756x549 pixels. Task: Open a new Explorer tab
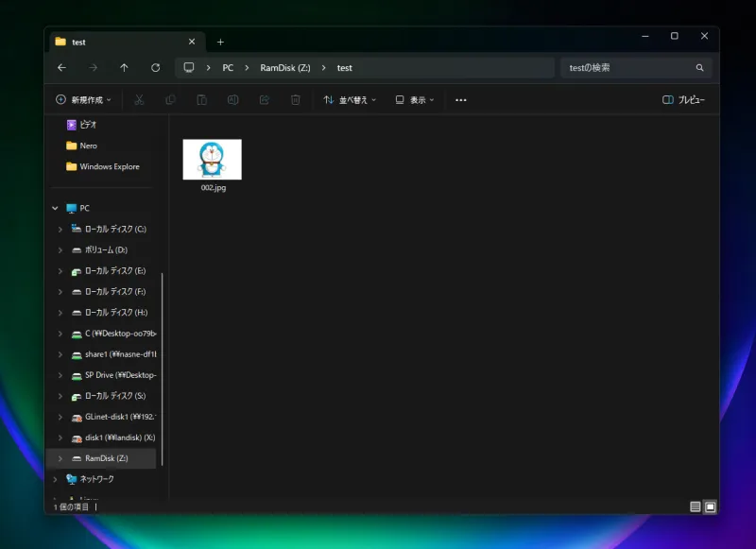[x=220, y=41]
